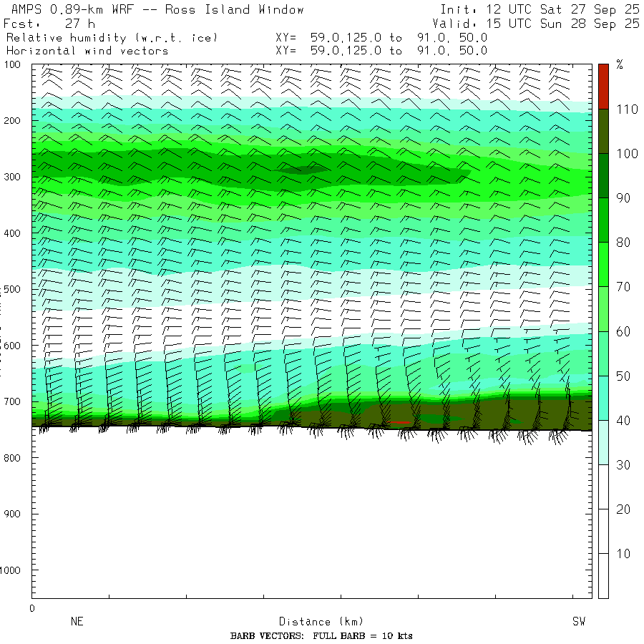Click the 80 value on the color scale
Viewport: 644px width, 644px height.
click(x=623, y=243)
